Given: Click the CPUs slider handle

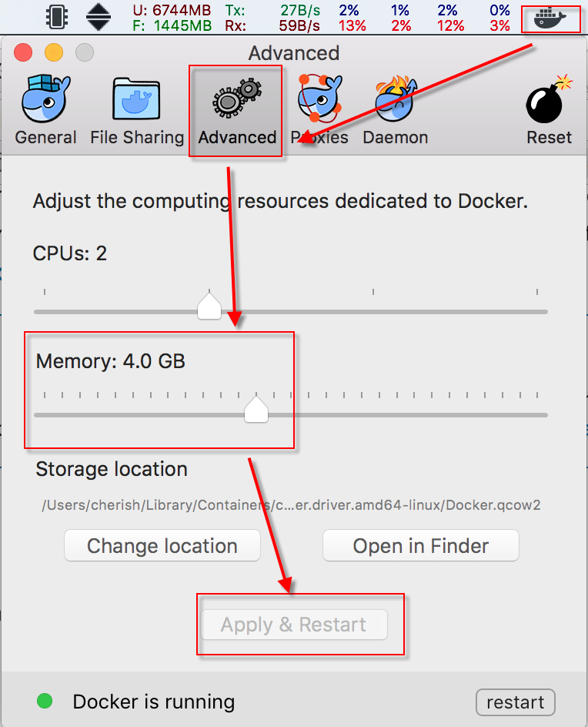Looking at the screenshot, I should pyautogui.click(x=209, y=306).
